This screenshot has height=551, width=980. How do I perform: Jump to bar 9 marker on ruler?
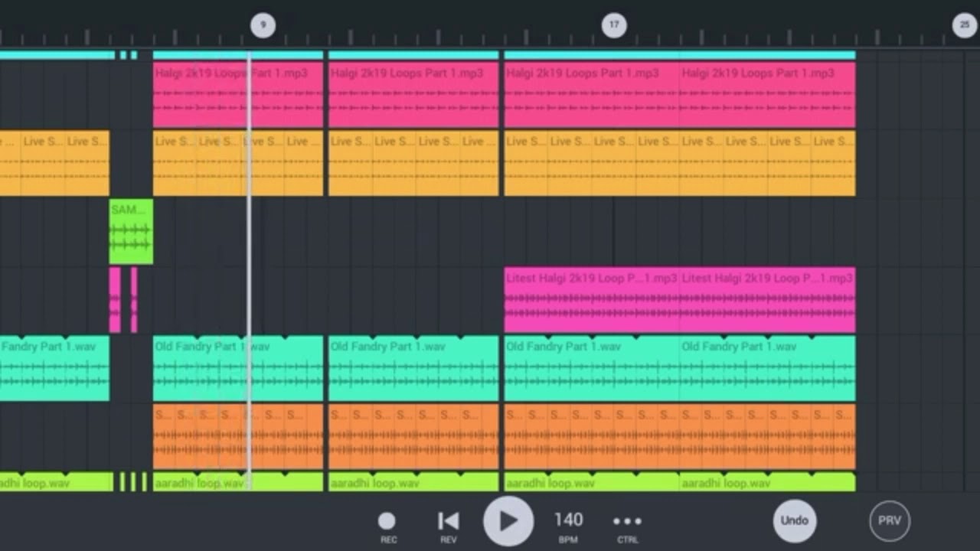click(263, 25)
